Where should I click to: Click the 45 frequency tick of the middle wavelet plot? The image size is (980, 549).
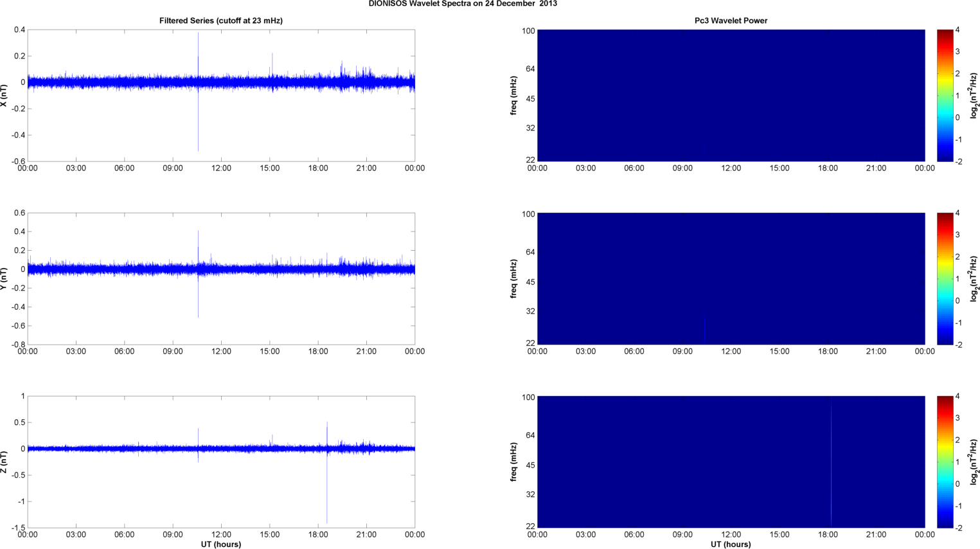[x=530, y=282]
